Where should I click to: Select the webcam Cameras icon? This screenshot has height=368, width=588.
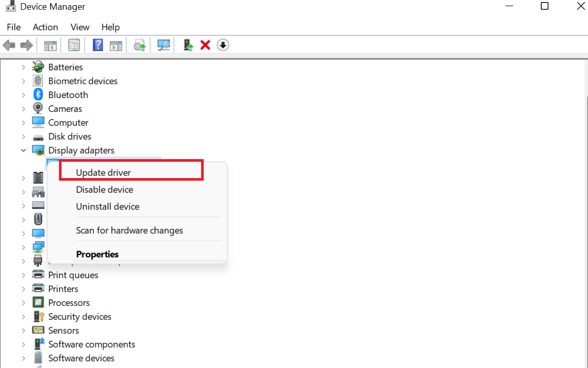[x=38, y=109]
